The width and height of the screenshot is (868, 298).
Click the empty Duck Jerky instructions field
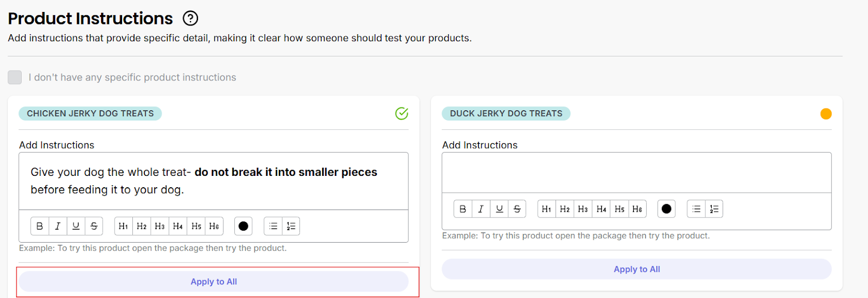(636, 173)
